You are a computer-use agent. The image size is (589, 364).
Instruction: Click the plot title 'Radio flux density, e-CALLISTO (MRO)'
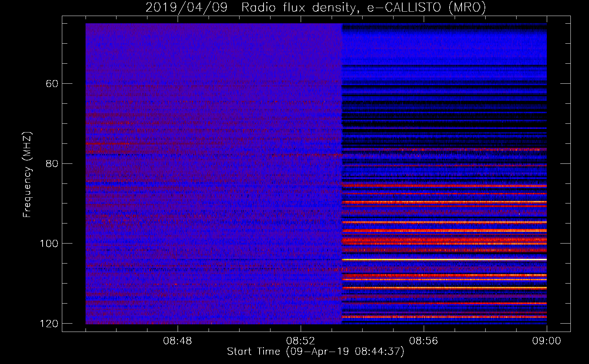364,8
